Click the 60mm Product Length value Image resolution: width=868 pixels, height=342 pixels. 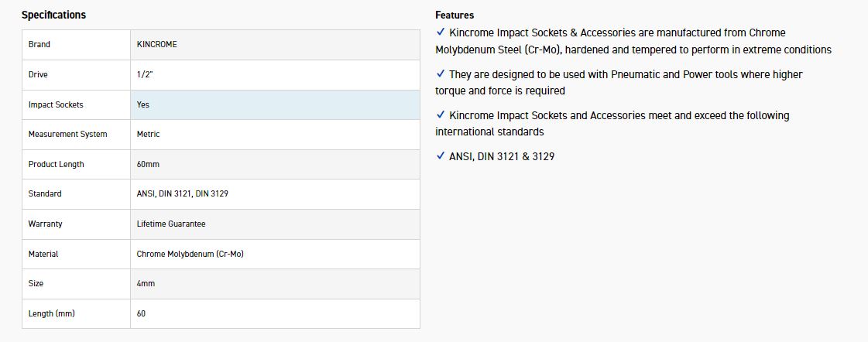coord(149,164)
